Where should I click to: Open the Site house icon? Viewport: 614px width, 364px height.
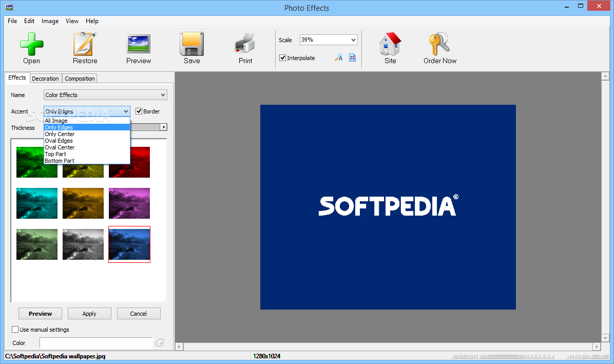(x=390, y=44)
